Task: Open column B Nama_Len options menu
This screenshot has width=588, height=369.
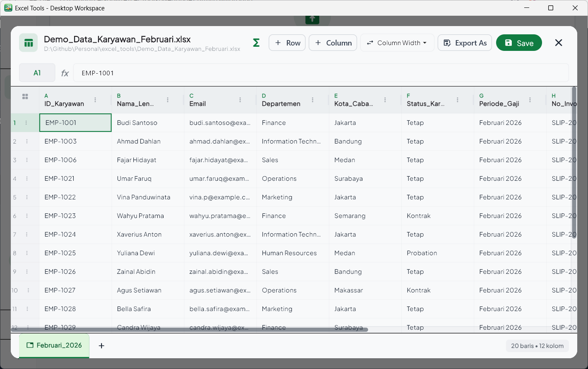Action: (x=168, y=100)
